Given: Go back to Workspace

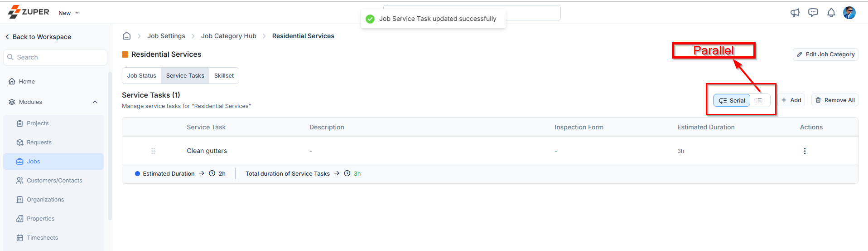Looking at the screenshot, I should [x=38, y=37].
